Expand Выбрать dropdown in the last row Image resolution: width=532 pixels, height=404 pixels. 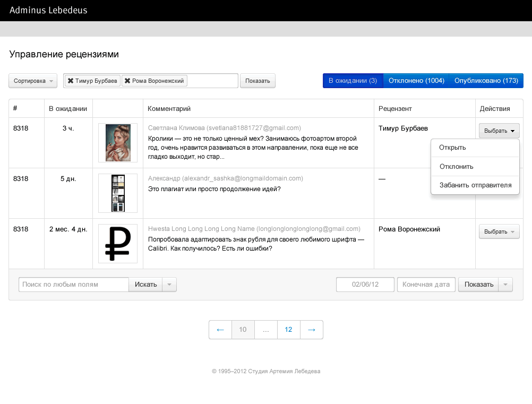(499, 231)
